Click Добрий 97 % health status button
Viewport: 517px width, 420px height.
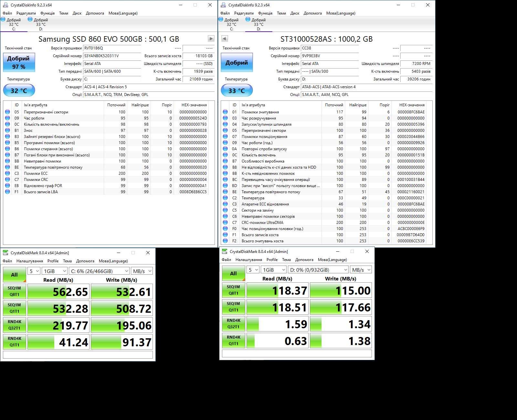[x=19, y=62]
